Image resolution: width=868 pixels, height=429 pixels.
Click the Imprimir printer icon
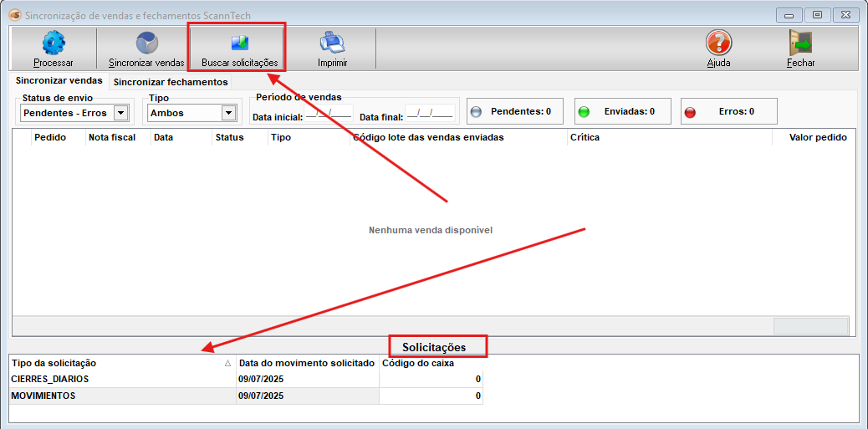(x=332, y=43)
